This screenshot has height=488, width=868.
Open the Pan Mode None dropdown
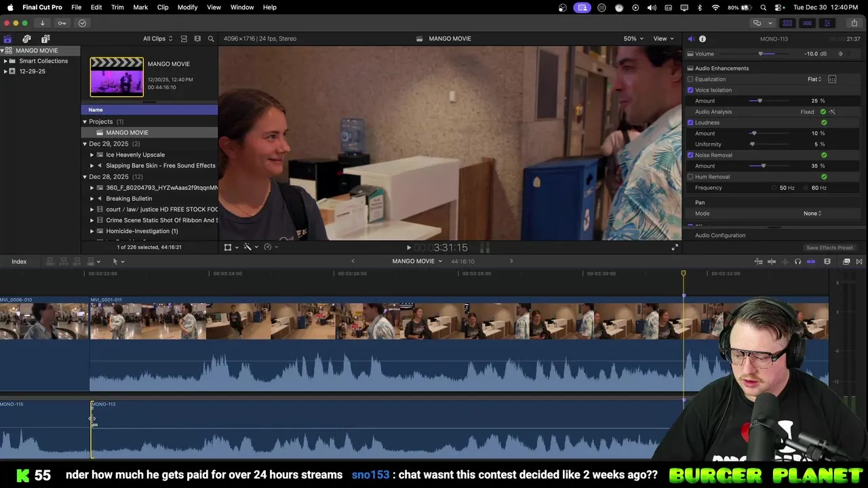click(812, 213)
